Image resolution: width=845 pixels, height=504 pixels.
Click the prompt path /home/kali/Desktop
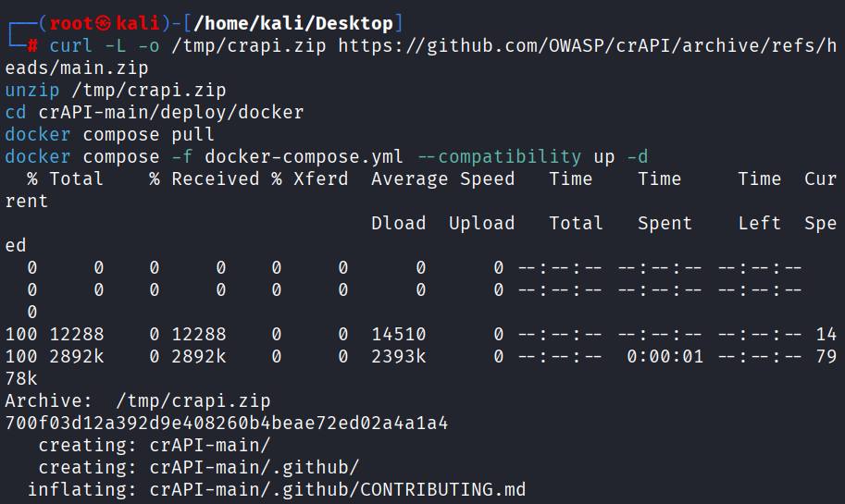tap(293, 23)
